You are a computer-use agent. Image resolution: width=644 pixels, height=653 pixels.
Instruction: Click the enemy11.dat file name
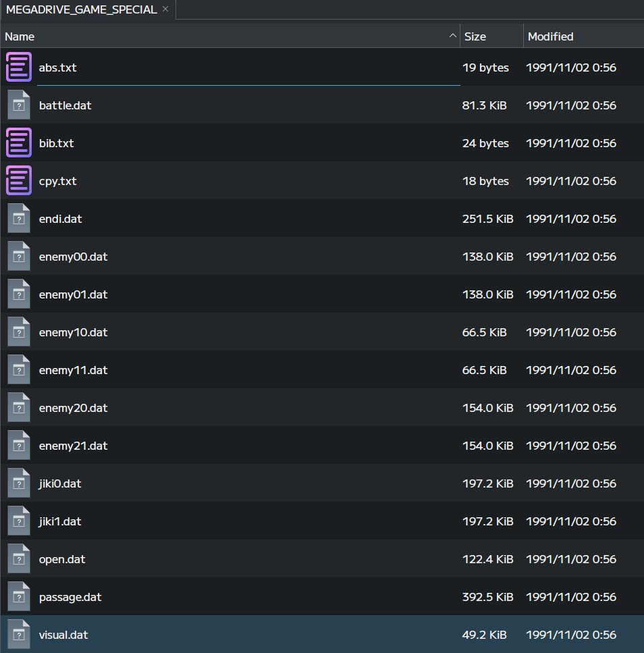pos(74,370)
